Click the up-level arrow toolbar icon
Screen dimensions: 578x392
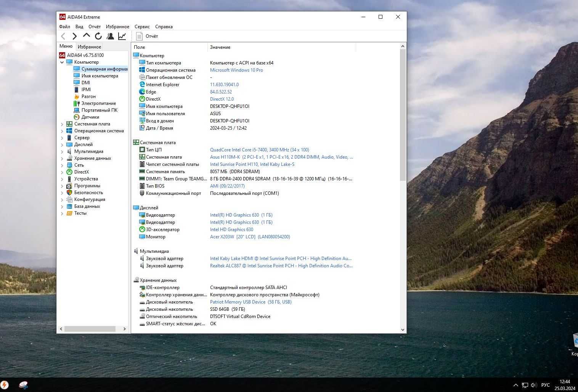[x=87, y=36]
